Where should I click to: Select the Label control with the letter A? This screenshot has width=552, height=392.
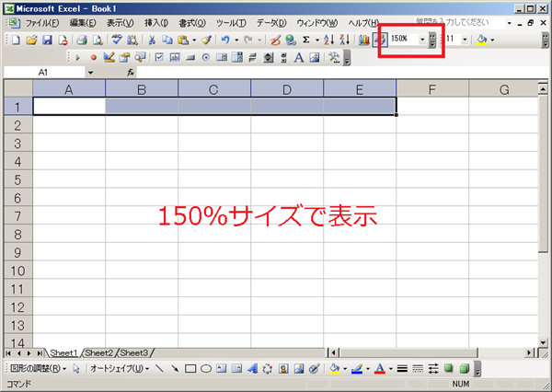coord(299,57)
